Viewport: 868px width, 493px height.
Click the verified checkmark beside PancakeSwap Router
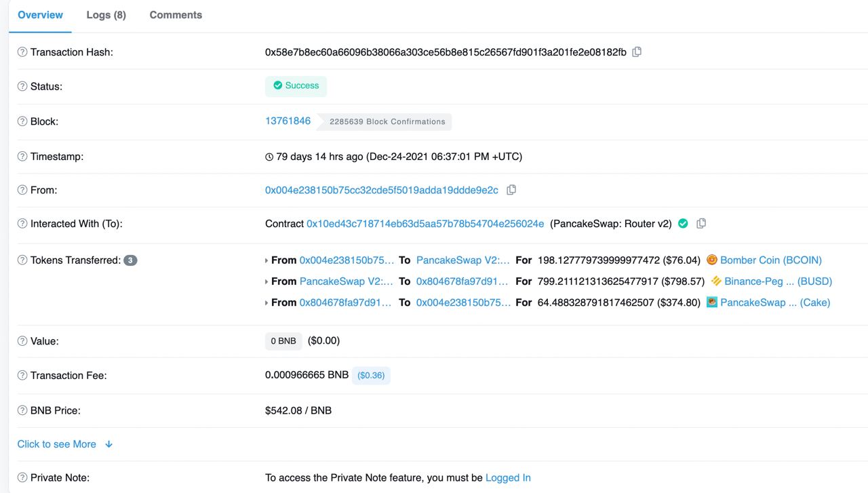pyautogui.click(x=683, y=223)
